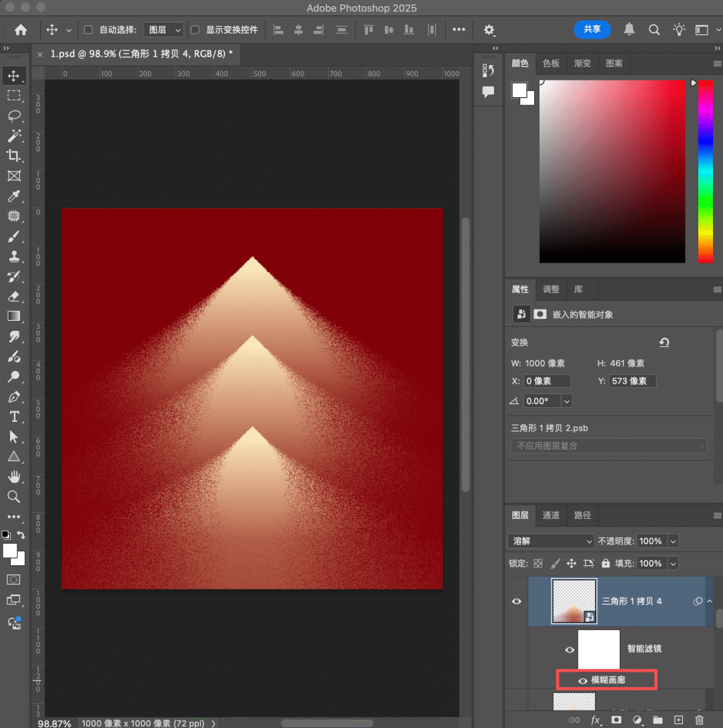Enable the 自动选择 checkbox
The height and width of the screenshot is (728, 723).
coord(88,29)
